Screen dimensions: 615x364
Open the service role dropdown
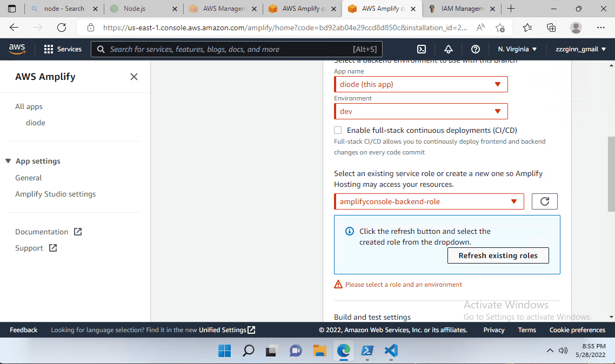429,201
